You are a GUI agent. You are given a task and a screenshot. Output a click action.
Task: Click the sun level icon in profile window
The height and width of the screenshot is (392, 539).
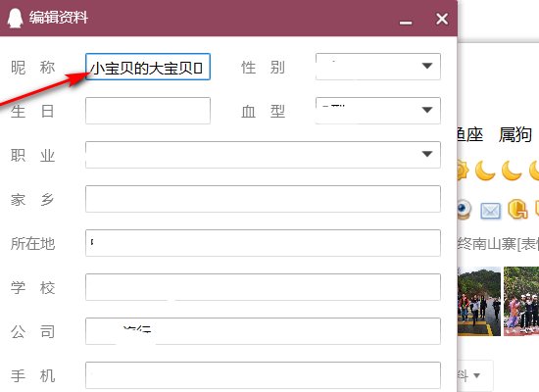pyautogui.click(x=463, y=171)
